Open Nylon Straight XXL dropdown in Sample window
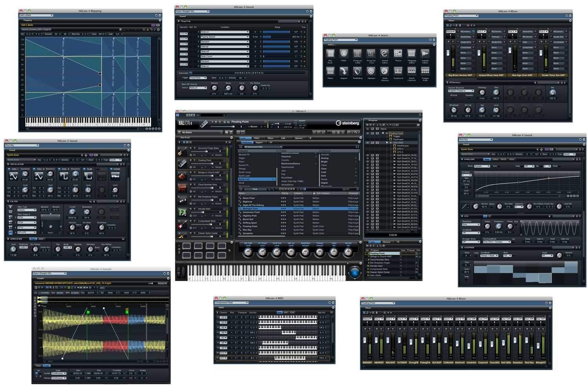 tap(49, 273)
